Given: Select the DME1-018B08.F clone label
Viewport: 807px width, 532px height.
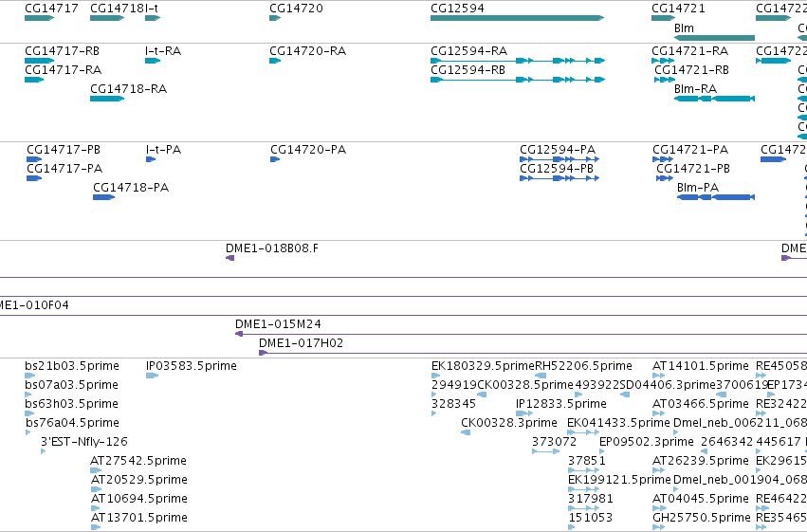Looking at the screenshot, I should (272, 249).
